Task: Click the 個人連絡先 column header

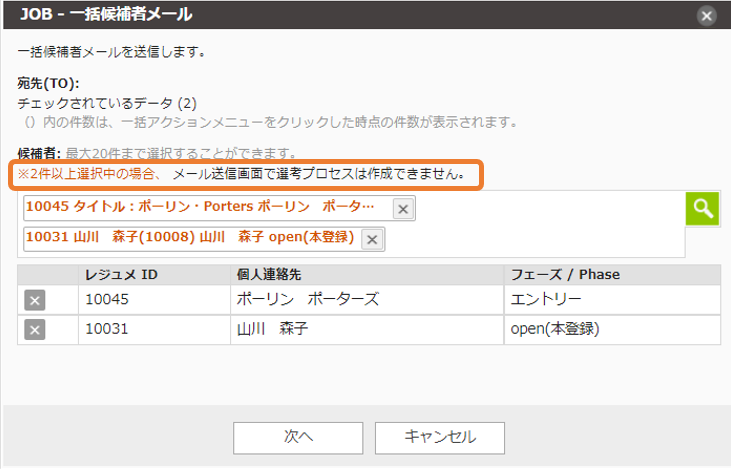Action: [367, 275]
